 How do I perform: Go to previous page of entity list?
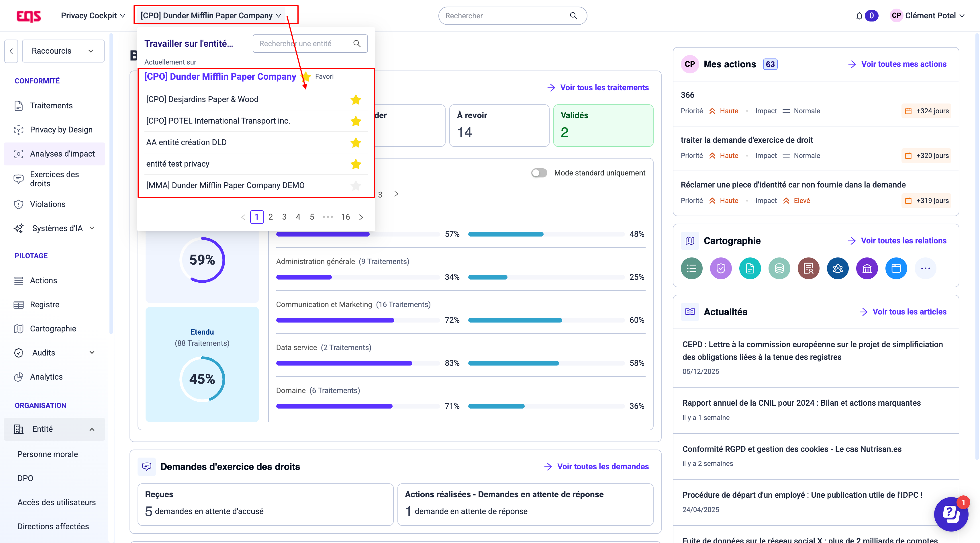tap(243, 217)
